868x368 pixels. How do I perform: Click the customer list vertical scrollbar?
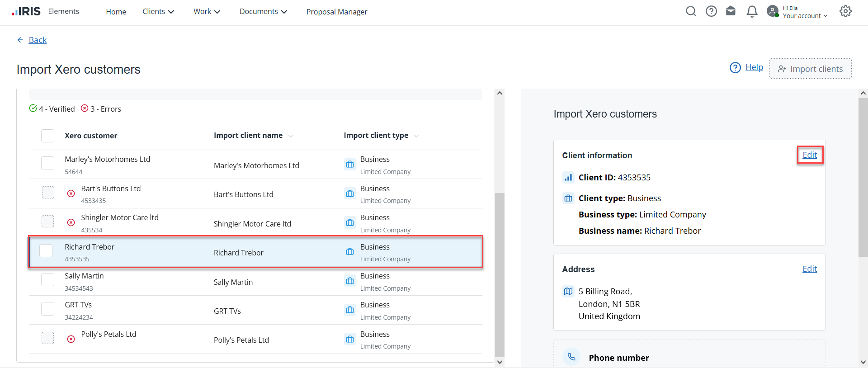coord(500,271)
